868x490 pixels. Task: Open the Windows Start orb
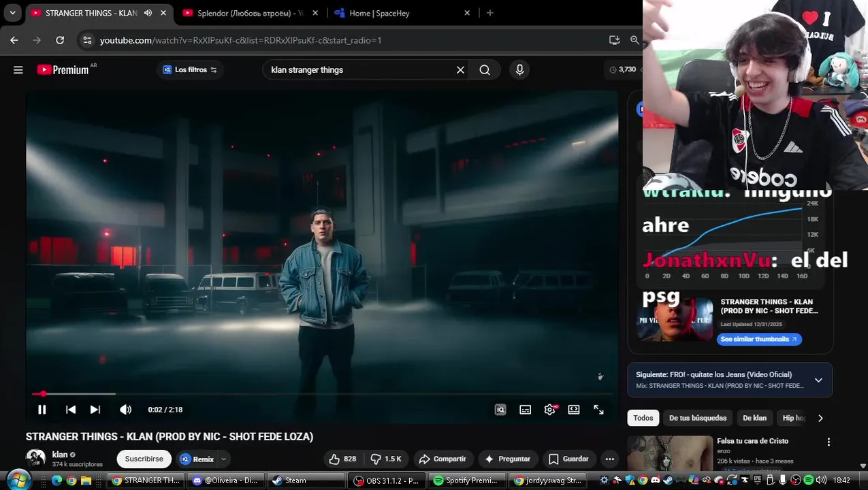pos(18,480)
